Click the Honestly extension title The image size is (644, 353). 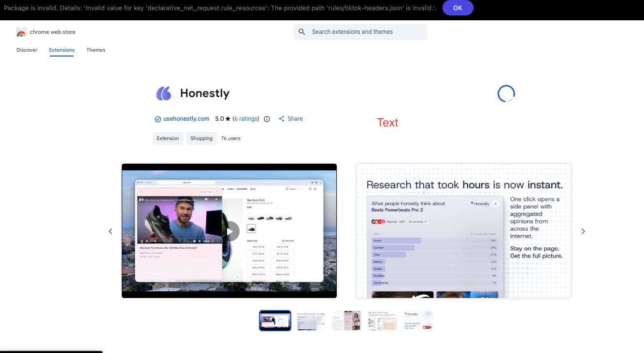(x=205, y=93)
